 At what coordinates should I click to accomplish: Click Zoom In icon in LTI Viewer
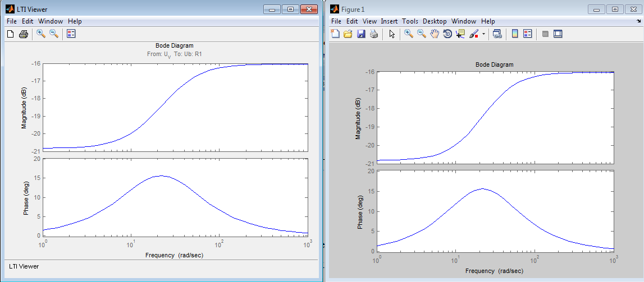click(x=40, y=34)
